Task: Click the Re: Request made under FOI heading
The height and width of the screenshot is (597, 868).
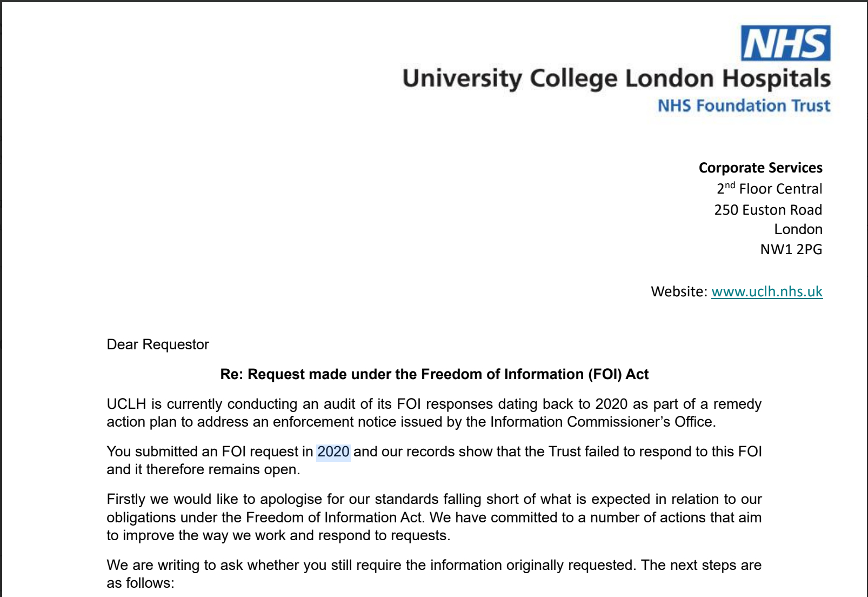Action: [x=434, y=374]
